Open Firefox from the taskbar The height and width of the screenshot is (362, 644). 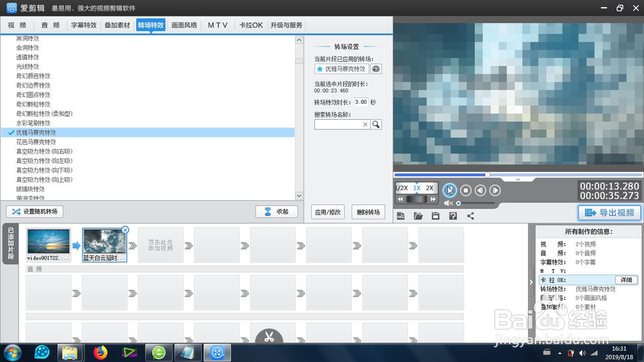click(100, 352)
